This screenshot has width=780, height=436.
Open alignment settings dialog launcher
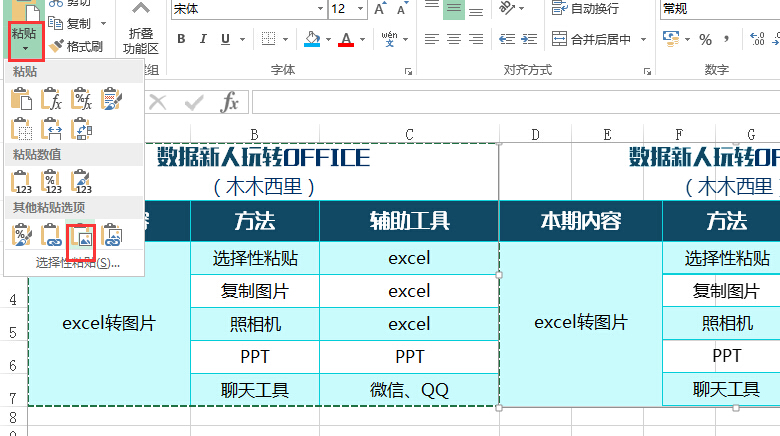(x=647, y=72)
